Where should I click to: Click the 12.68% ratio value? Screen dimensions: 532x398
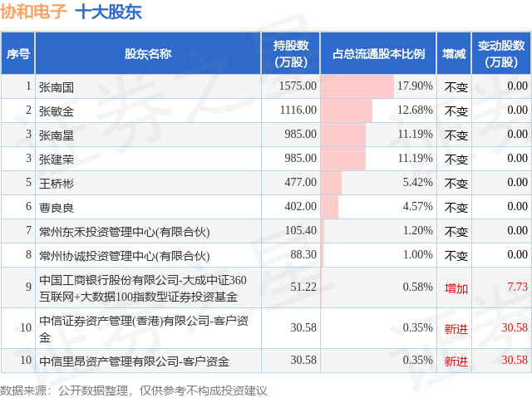coord(415,110)
